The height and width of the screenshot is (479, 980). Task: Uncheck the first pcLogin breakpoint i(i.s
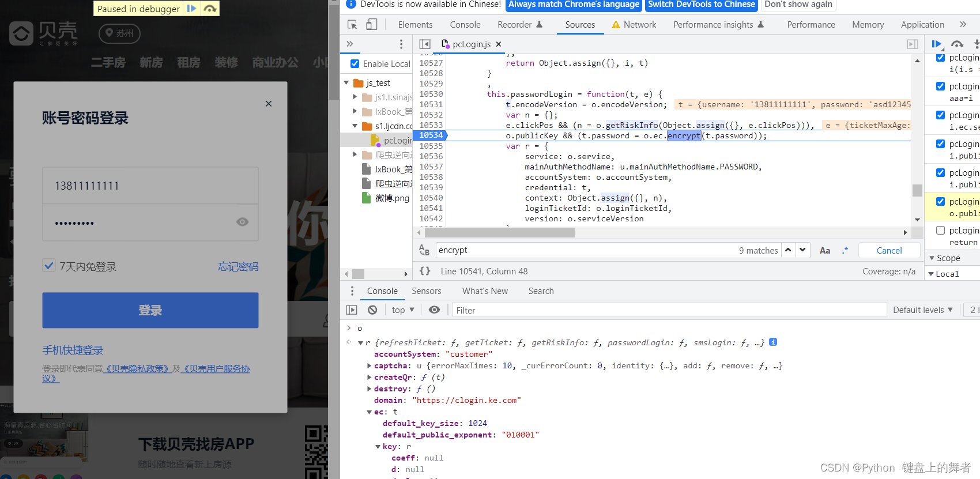coord(940,58)
